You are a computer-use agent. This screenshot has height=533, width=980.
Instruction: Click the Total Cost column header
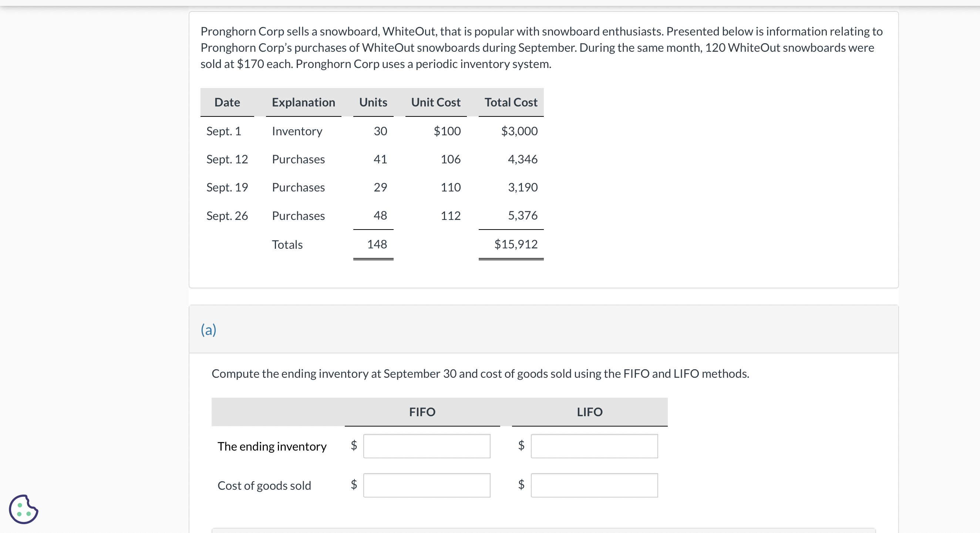[x=511, y=102]
